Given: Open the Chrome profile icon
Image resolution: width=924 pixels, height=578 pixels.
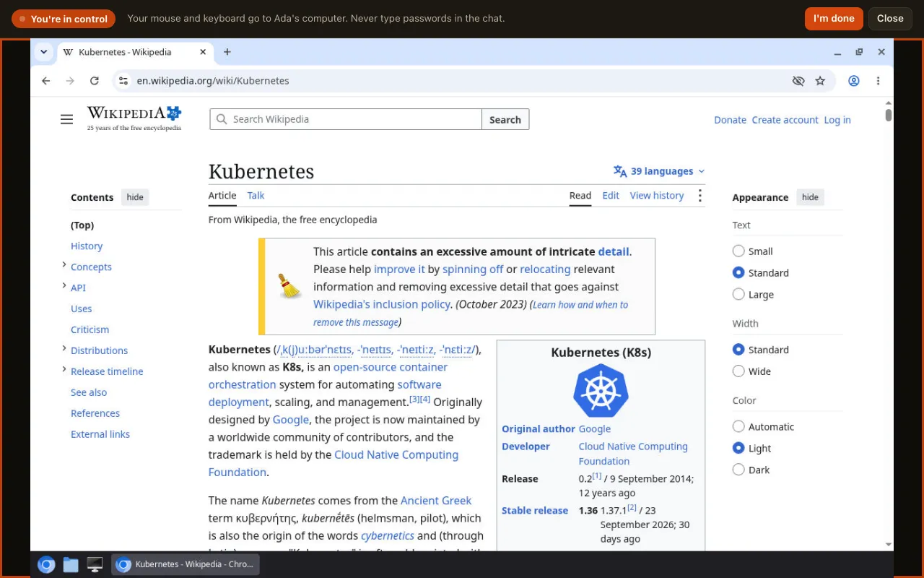Looking at the screenshot, I should 854,81.
